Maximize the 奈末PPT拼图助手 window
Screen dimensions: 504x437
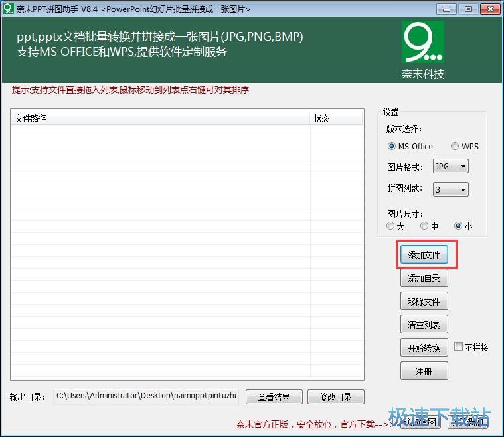(468, 9)
